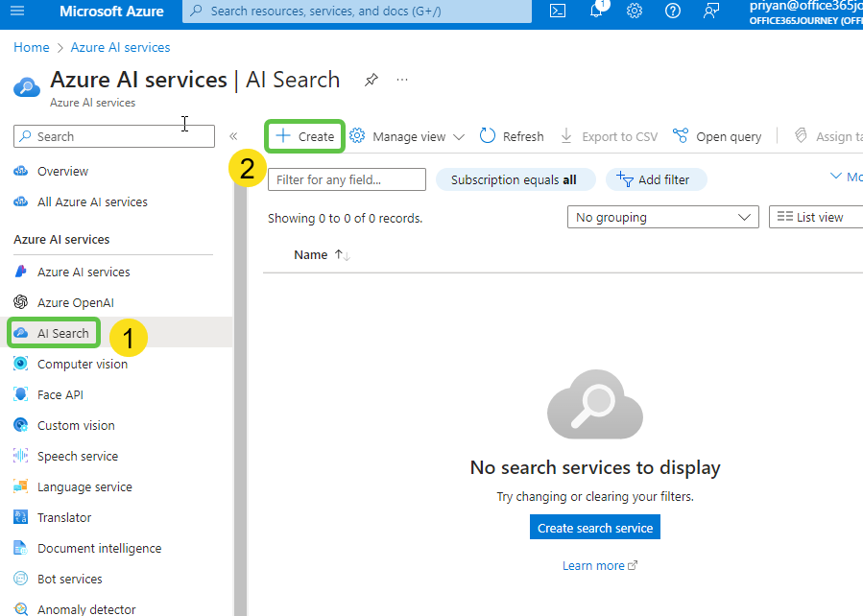Open the Manage view dropdown
Viewport: 863px width, 616px height.
pyautogui.click(x=406, y=136)
